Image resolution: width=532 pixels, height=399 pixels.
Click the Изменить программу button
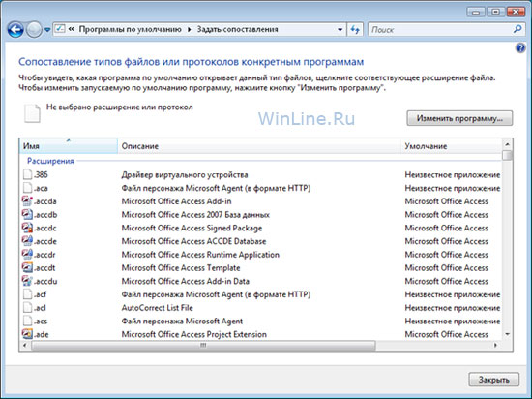tap(459, 118)
